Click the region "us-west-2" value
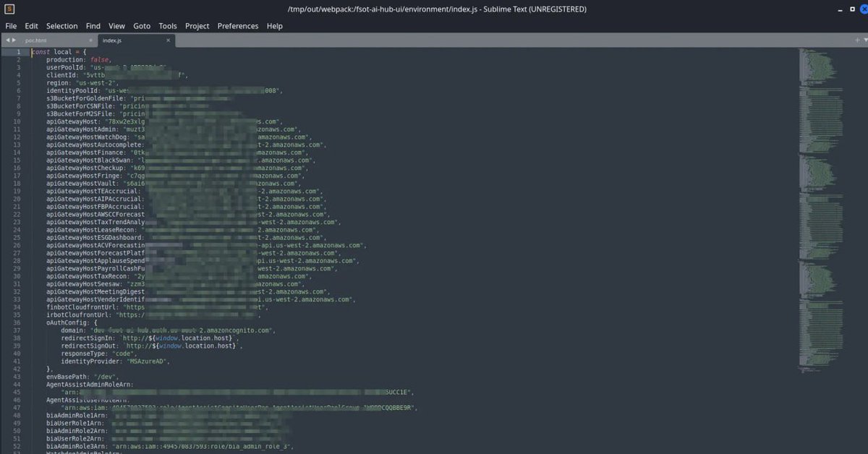Viewport: 868px width, 454px height. tap(96, 83)
